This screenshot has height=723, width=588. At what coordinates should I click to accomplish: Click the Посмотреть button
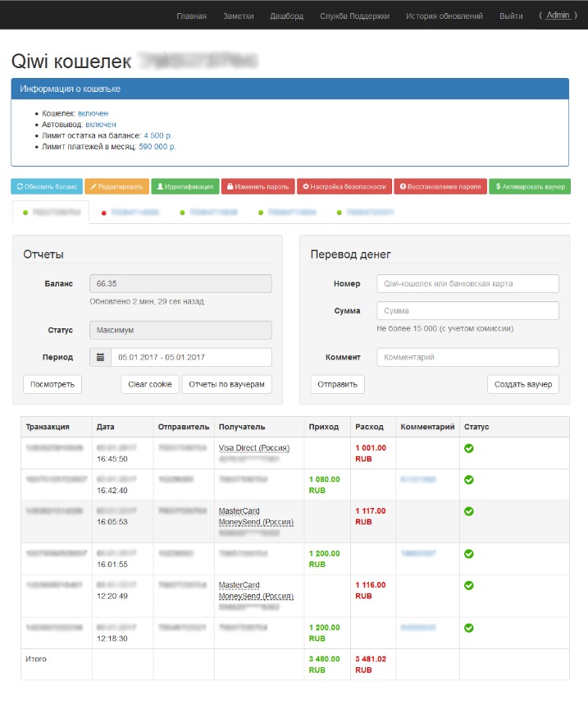pos(52,384)
